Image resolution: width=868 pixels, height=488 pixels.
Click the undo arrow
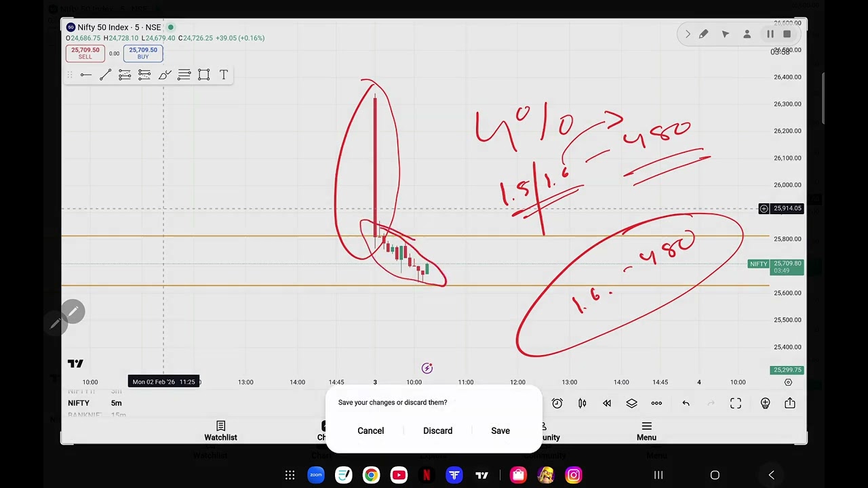[686, 403]
